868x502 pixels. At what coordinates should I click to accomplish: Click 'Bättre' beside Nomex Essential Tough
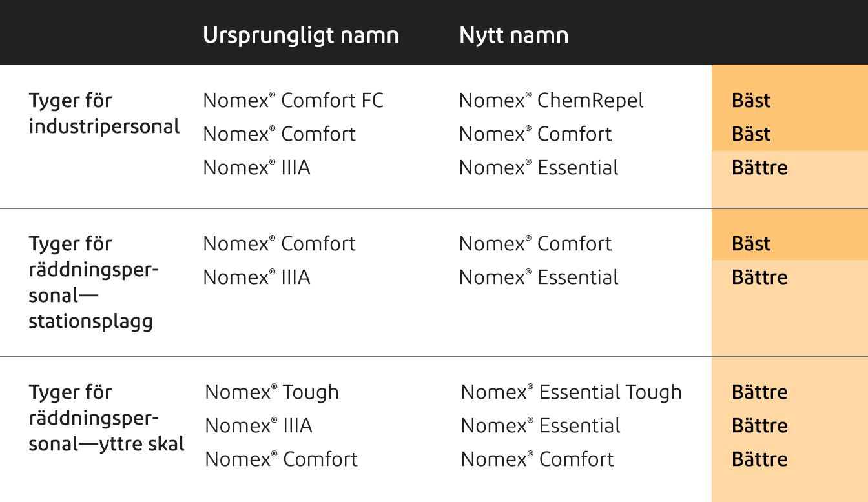tap(759, 392)
